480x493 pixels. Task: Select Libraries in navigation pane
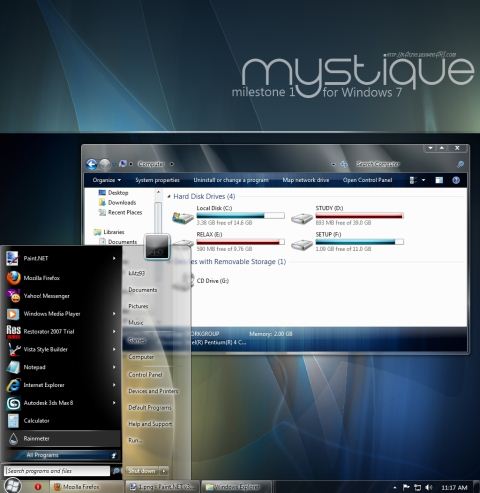click(x=109, y=232)
